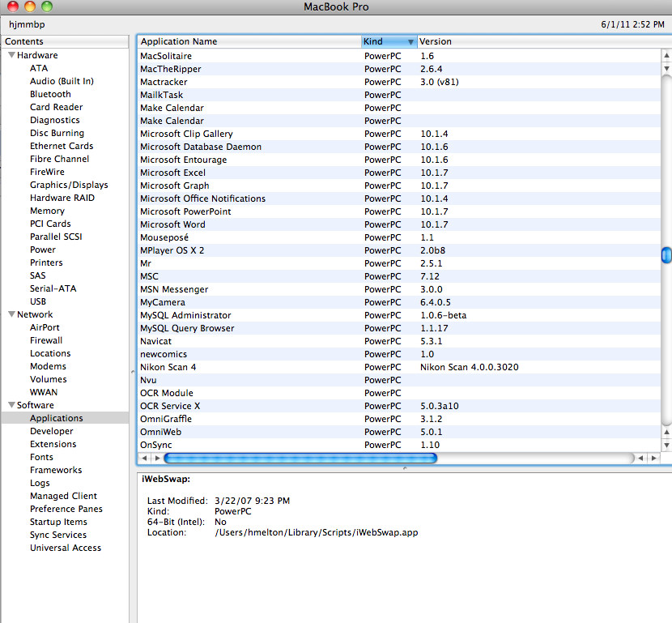Viewport: 672px width, 623px height.
Task: Select Managed Client under Software
Action: (63, 496)
